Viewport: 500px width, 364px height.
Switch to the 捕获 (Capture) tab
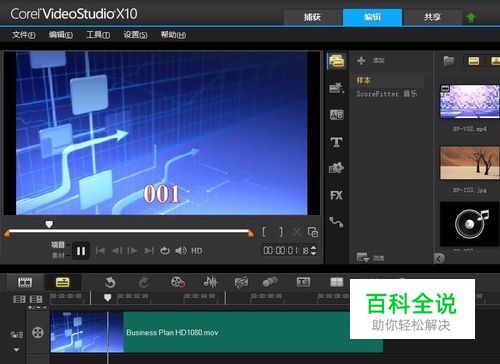coord(312,17)
